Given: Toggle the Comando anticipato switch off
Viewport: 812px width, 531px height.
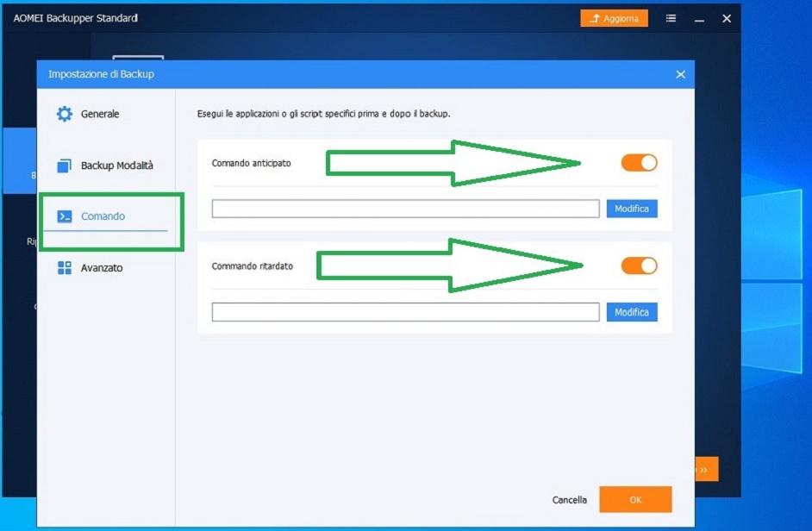Looking at the screenshot, I should (x=639, y=163).
